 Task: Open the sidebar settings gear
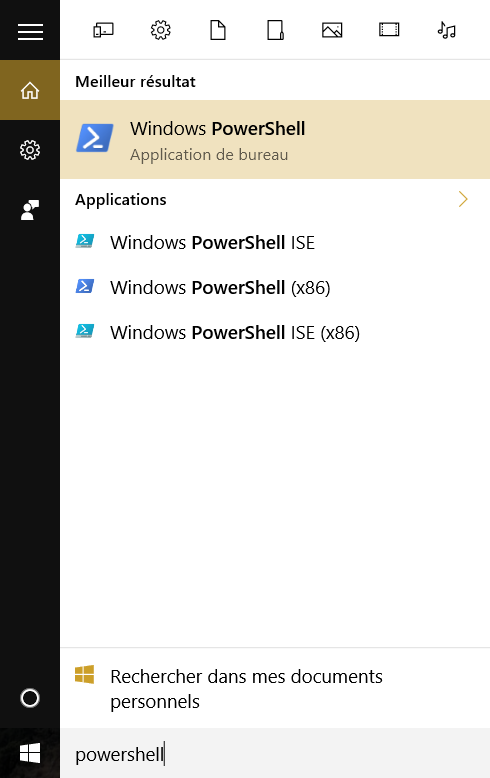point(30,150)
